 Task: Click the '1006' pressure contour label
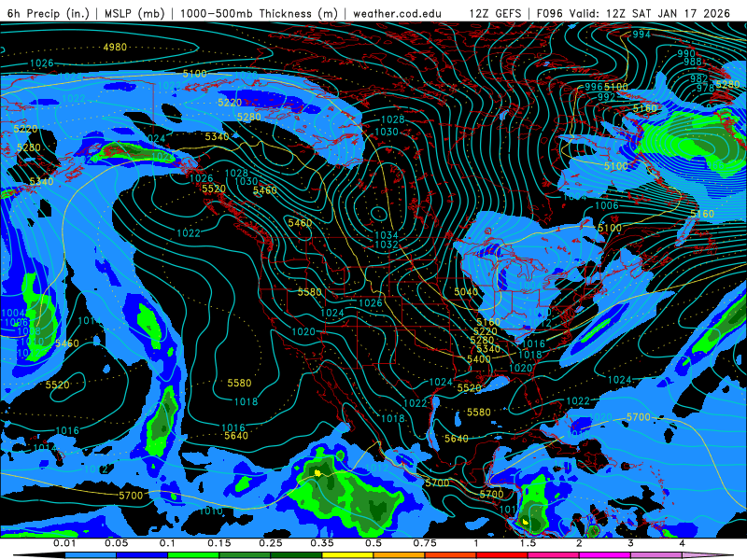606,205
